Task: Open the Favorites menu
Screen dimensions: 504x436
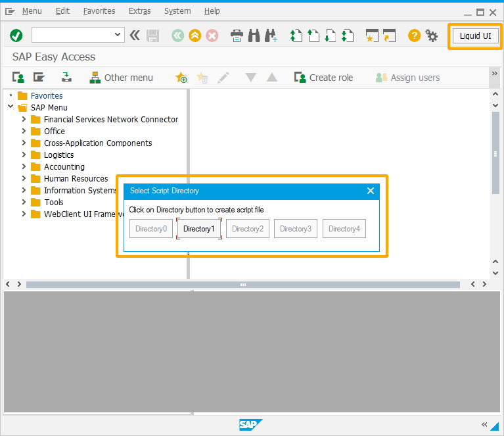Action: 99,11
